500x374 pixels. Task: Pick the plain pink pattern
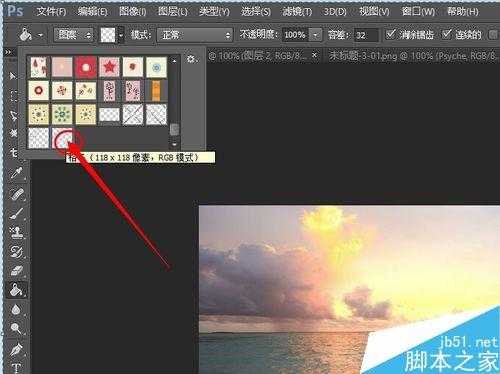coord(62,68)
